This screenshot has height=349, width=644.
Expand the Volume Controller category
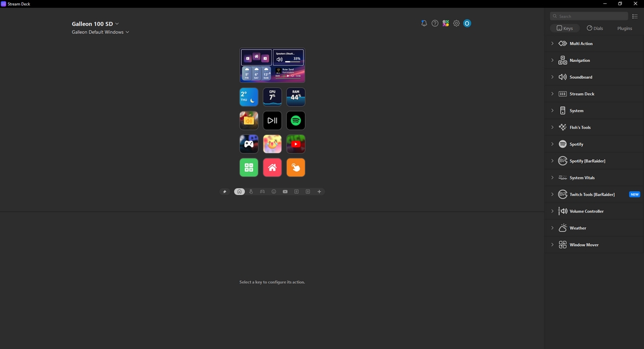pyautogui.click(x=552, y=211)
